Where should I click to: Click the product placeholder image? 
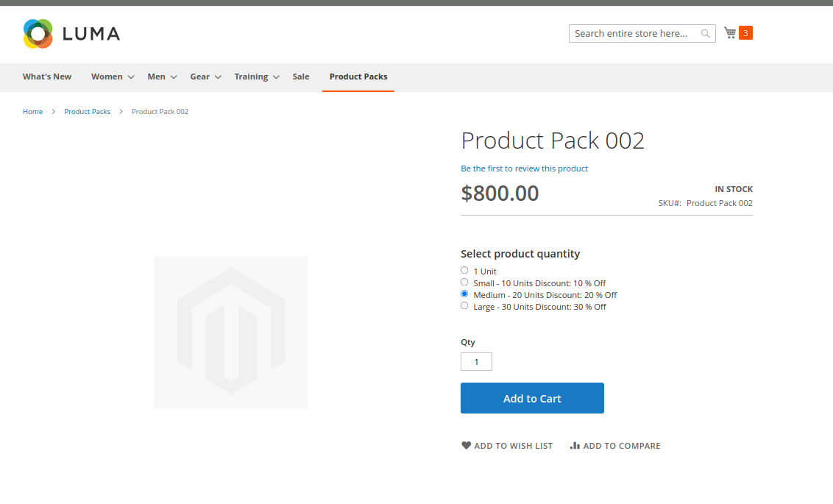tap(230, 332)
